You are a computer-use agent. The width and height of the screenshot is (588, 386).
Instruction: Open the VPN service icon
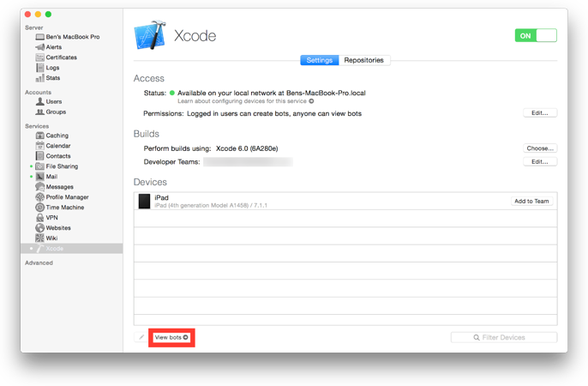(39, 218)
